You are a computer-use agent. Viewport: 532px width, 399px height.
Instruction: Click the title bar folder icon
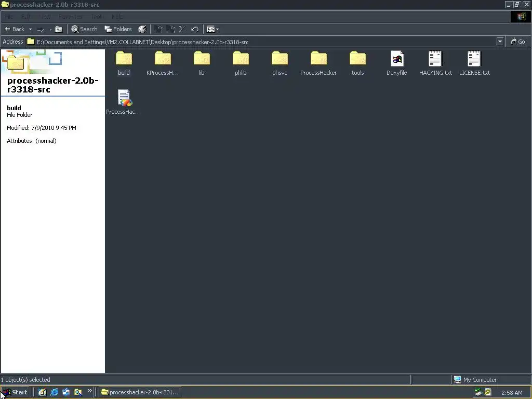pos(5,4)
